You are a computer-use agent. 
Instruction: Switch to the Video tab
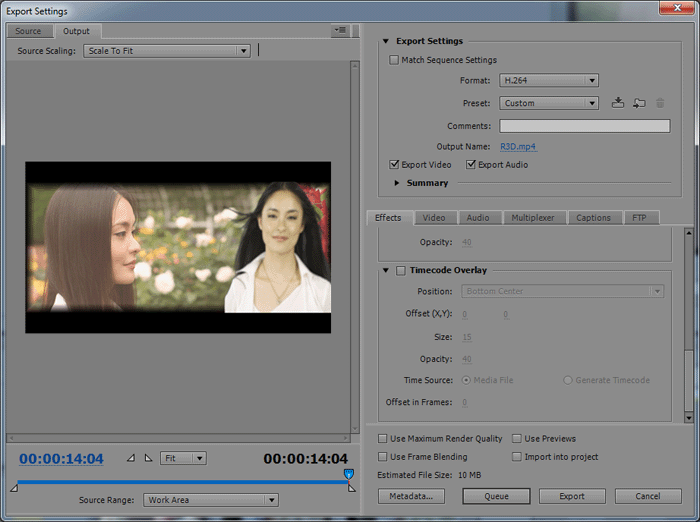[434, 217]
